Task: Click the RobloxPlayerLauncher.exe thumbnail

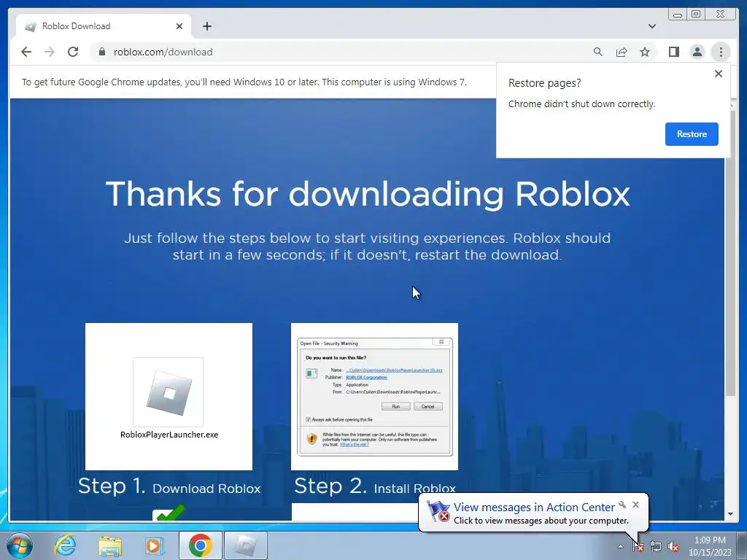Action: 169,396
